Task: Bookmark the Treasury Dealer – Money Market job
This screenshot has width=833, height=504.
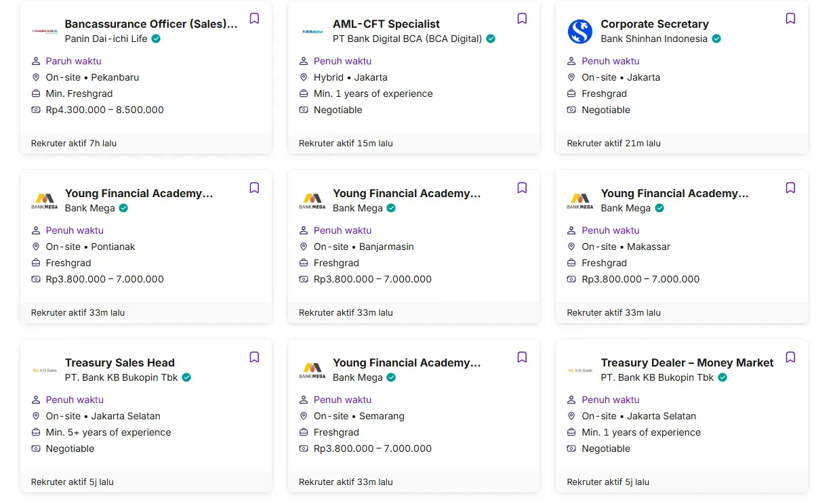Action: 790,357
